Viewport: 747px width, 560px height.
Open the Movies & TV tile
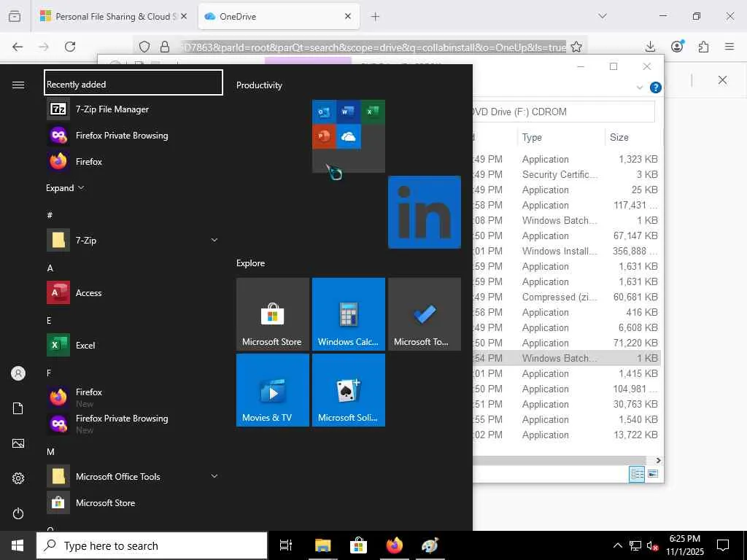tap(273, 390)
